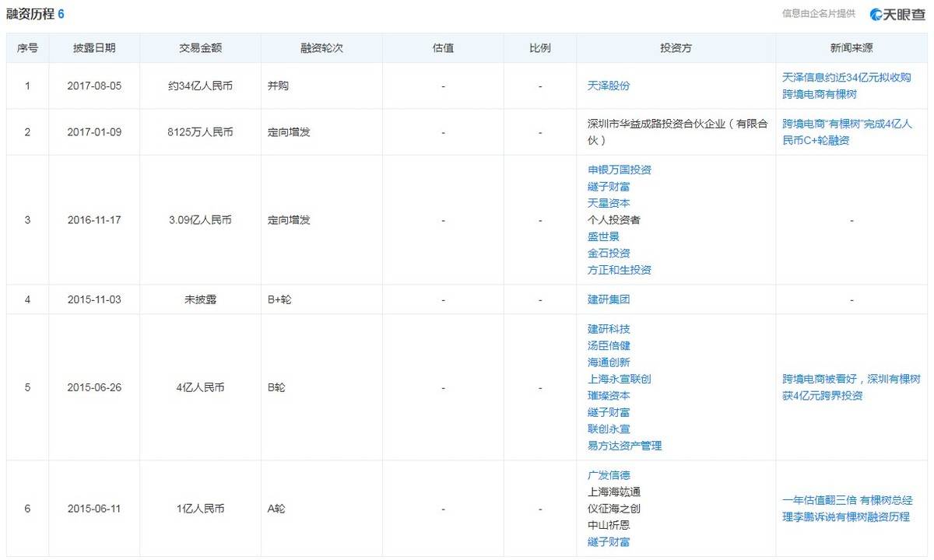Click the 融资轮次 column header
934x560 pixels.
(x=321, y=48)
